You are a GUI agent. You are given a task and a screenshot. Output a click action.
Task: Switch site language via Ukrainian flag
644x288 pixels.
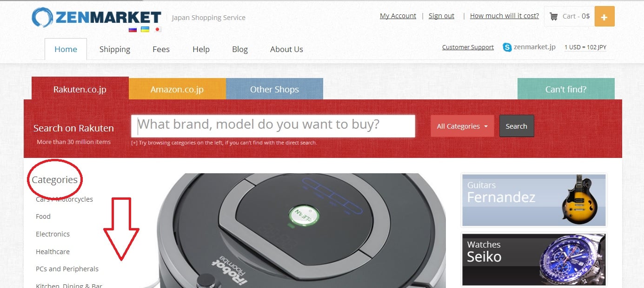pos(145,29)
